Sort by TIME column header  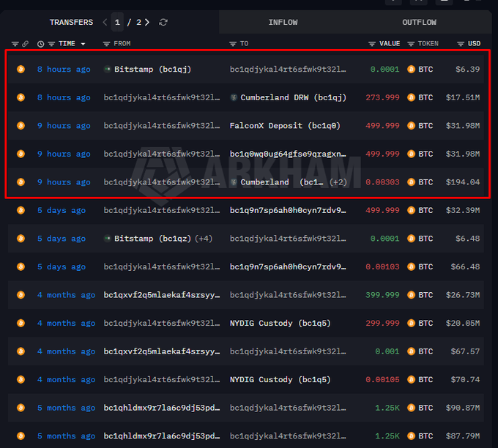[x=67, y=43]
